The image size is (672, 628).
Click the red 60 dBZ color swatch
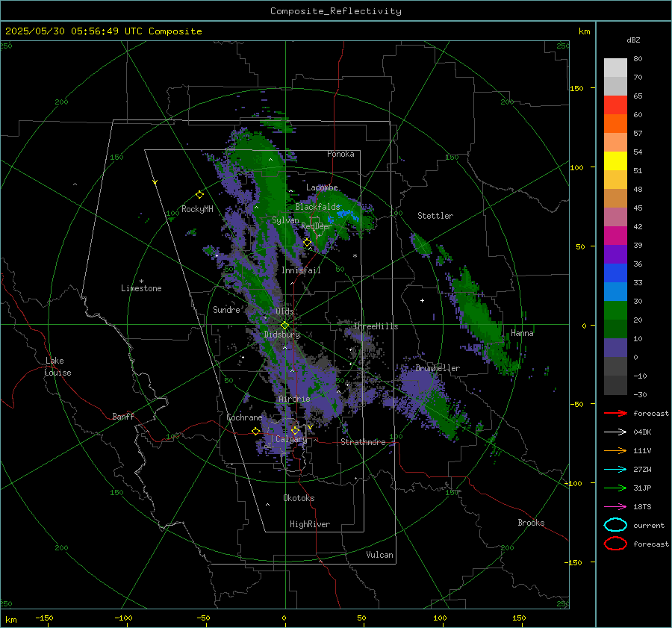(x=615, y=105)
